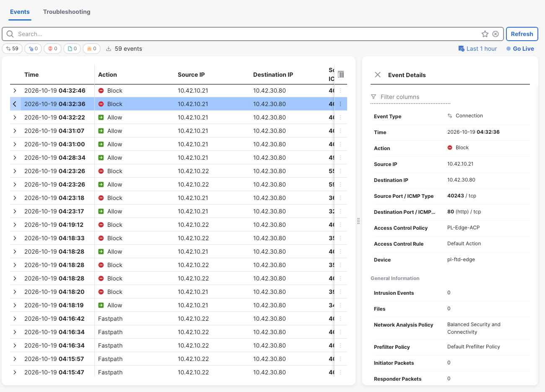Sort by the Source IP column header
Screen dimensions: 545x392
(x=191, y=75)
